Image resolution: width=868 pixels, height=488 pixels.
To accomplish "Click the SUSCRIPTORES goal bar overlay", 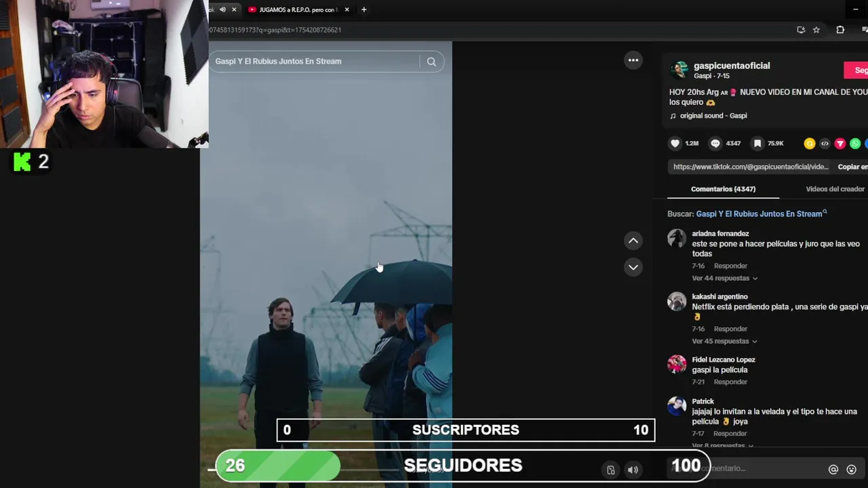I will coord(466,430).
